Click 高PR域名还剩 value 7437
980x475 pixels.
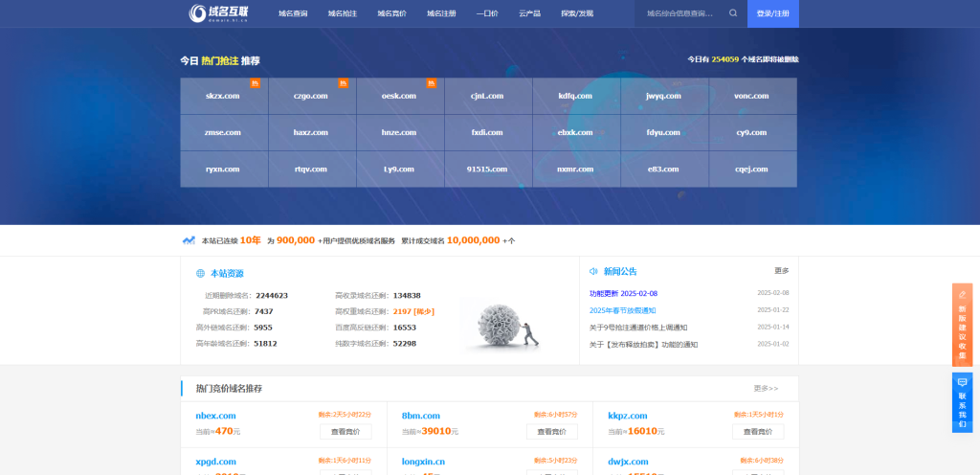click(264, 311)
